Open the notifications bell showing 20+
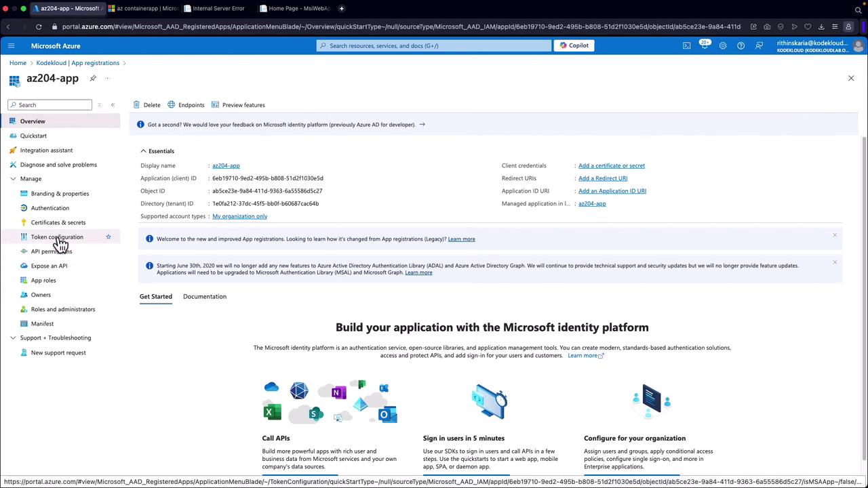Image resolution: width=868 pixels, height=488 pixels. (x=705, y=45)
